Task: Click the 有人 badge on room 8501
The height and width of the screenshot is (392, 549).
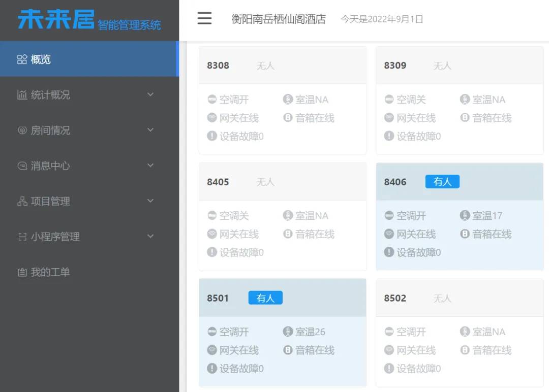Action: pos(265,298)
